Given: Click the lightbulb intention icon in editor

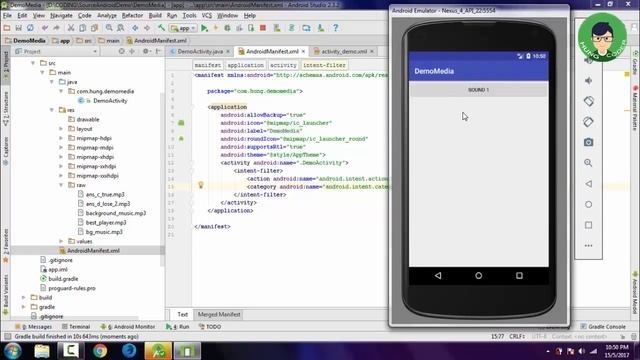Looking at the screenshot, I should [x=201, y=185].
